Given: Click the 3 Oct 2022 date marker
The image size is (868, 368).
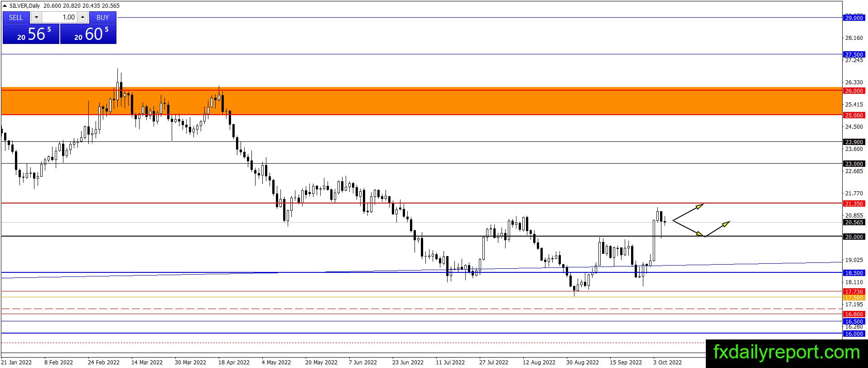Looking at the screenshot, I should [x=667, y=362].
